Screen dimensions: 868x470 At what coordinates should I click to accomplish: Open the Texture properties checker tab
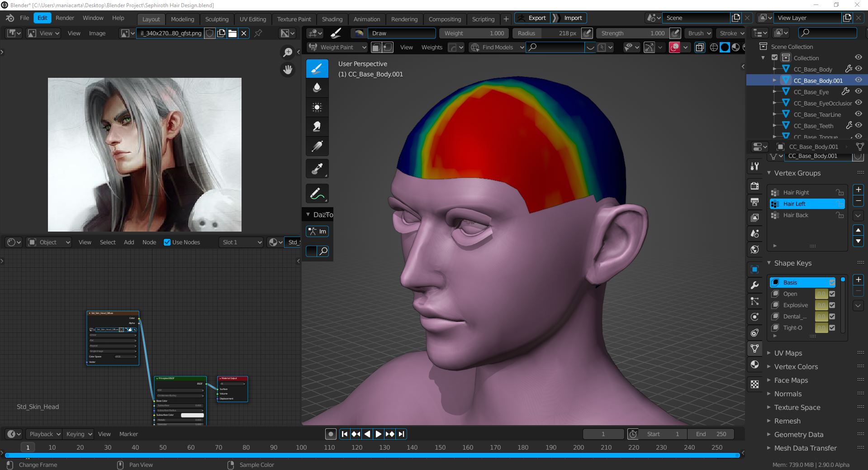tap(754, 385)
